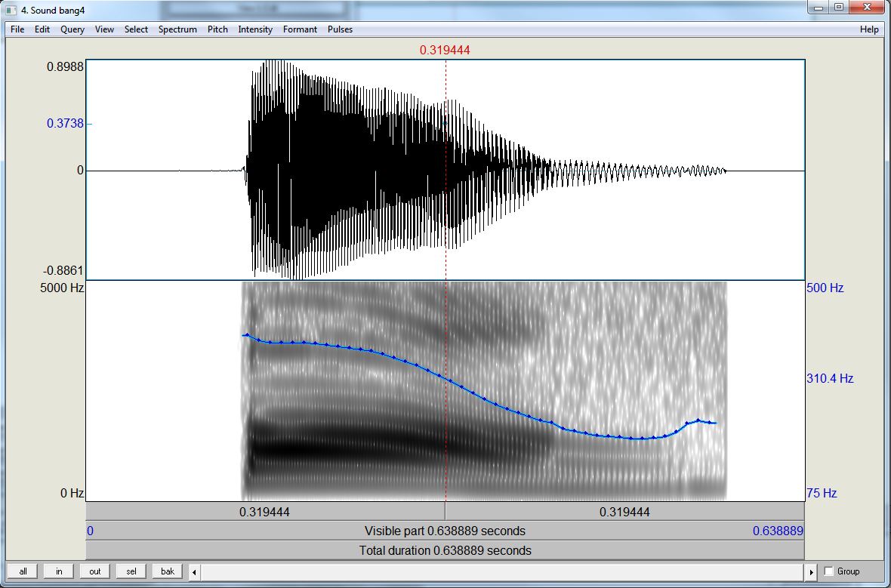
Task: Click the 'in' zoom button
Action: click(x=59, y=571)
